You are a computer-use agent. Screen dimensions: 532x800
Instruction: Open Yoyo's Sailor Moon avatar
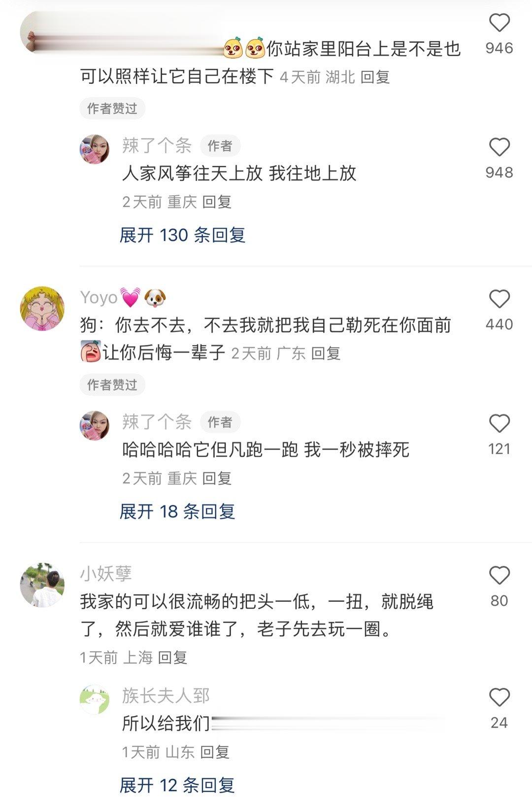pos(42,309)
